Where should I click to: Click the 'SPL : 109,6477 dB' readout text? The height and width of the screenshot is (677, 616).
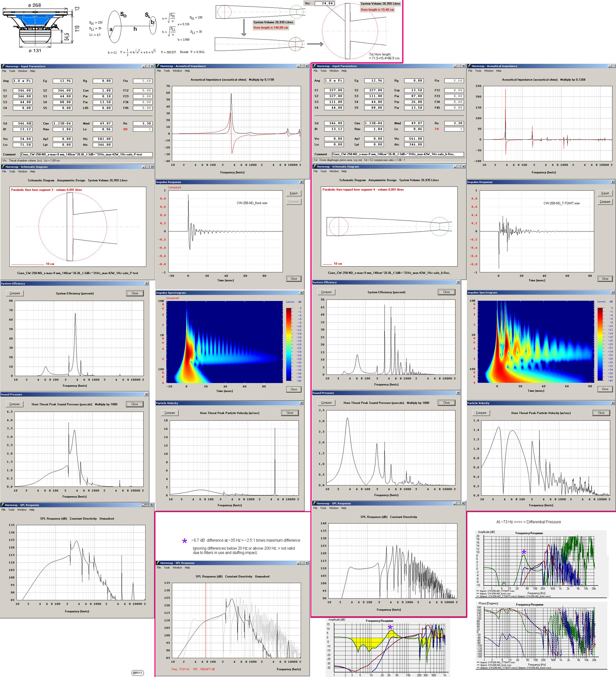click(204, 669)
